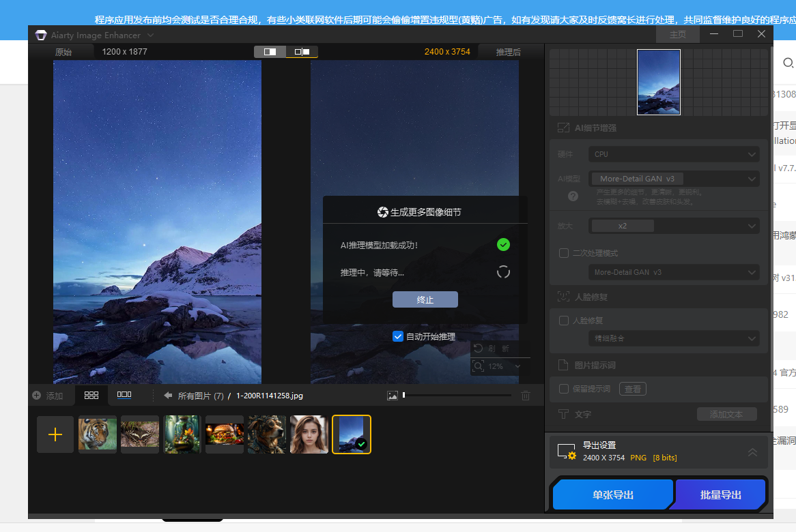Select the tiger image thumbnail
796x532 pixels.
(98, 434)
